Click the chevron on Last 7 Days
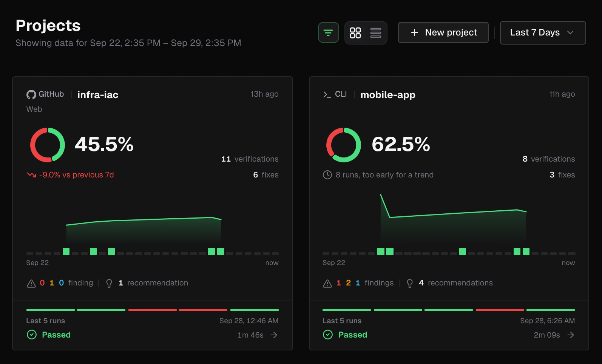 click(x=570, y=32)
